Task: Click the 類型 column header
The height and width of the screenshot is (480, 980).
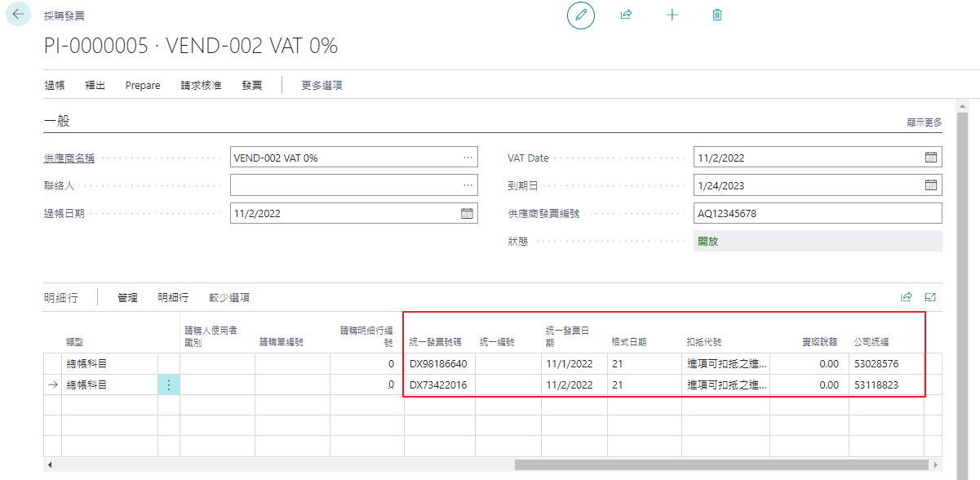Action: click(x=76, y=342)
